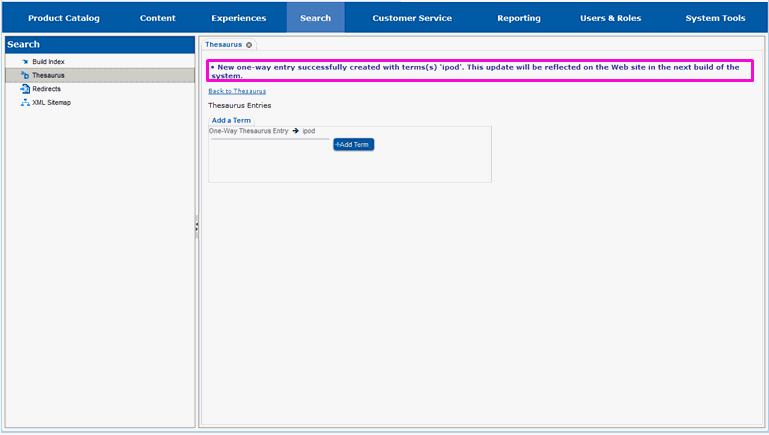Click the 'Thesaurus Entries' heading
This screenshot has height=435, width=769.
click(239, 105)
